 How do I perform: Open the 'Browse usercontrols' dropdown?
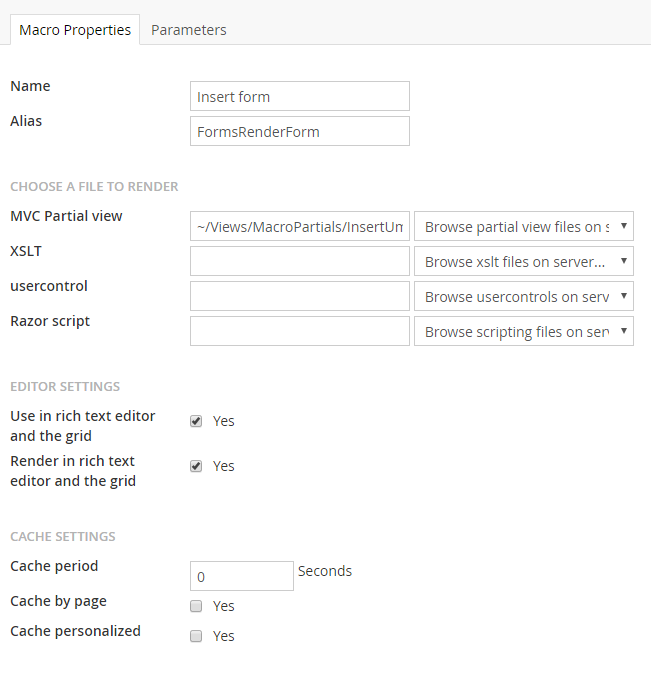(523, 297)
